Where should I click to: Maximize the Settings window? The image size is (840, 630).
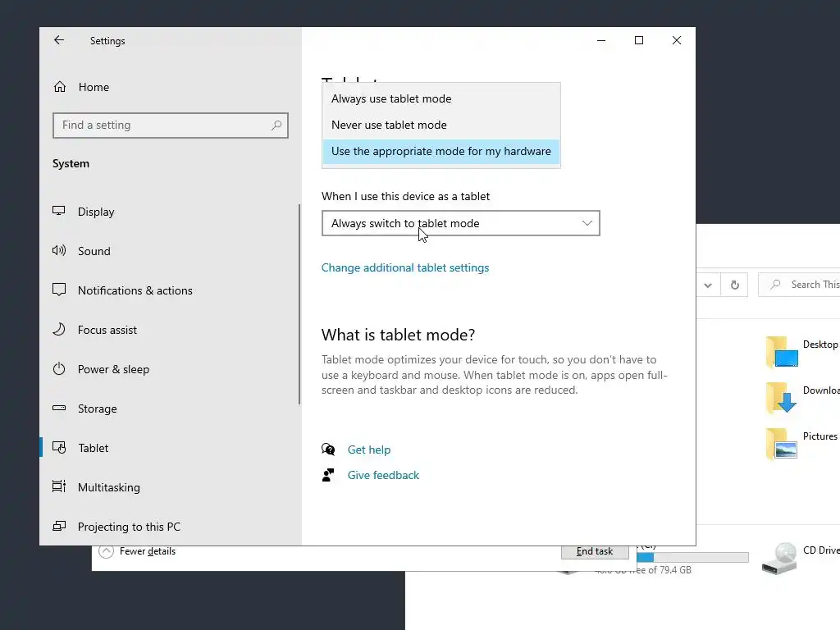coord(638,40)
